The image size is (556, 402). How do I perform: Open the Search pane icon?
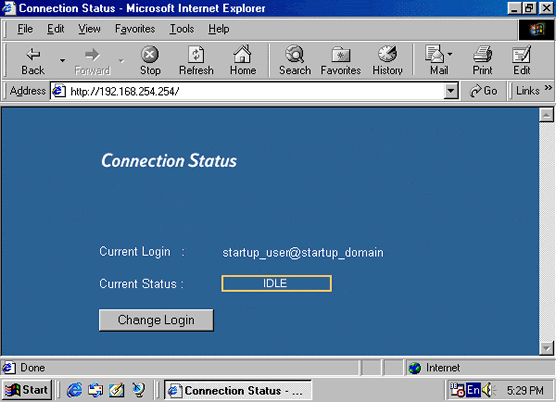(295, 54)
